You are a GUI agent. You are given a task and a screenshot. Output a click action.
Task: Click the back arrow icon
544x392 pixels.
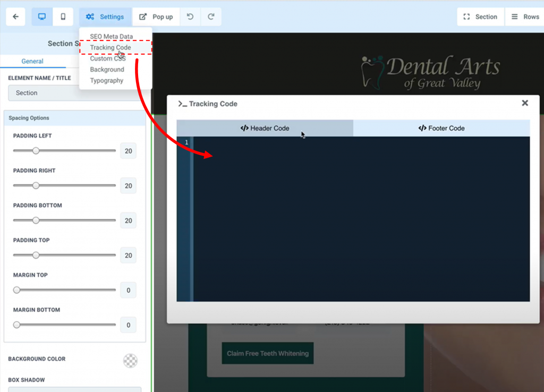(x=15, y=16)
